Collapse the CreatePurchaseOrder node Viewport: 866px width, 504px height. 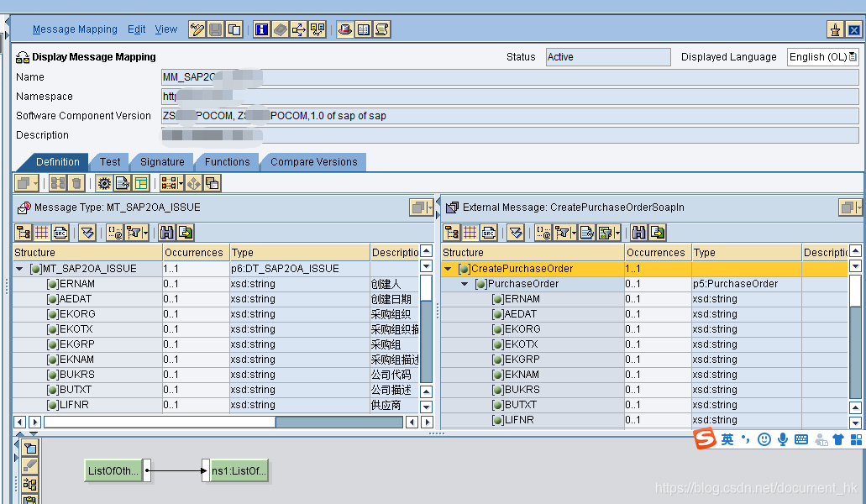(x=448, y=269)
